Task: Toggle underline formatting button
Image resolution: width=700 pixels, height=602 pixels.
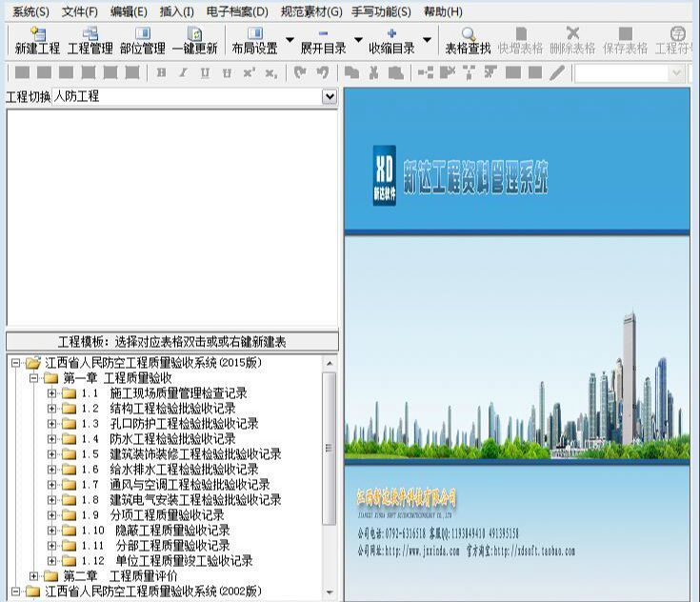Action: pyautogui.click(x=205, y=72)
